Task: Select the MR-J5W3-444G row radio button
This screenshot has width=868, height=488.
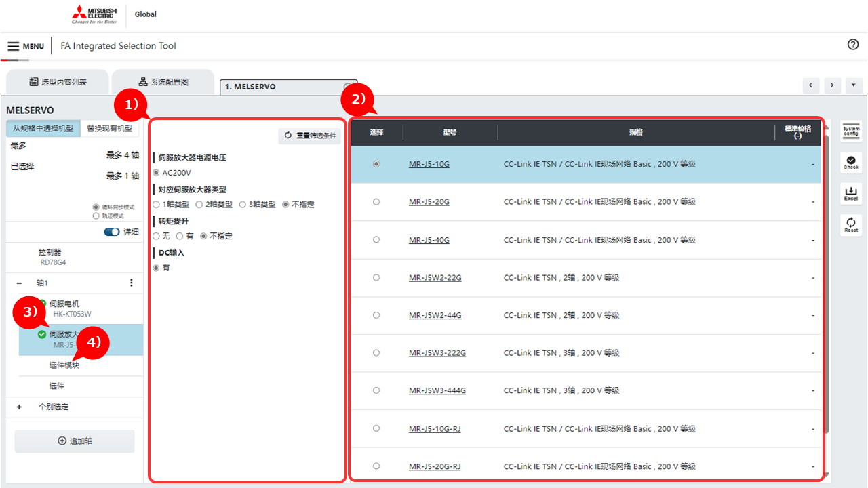Action: point(376,390)
